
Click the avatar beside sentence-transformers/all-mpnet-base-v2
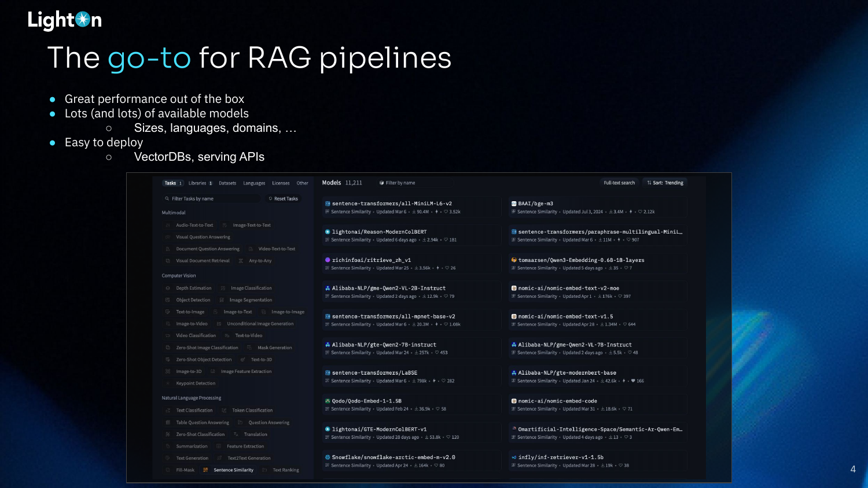(328, 316)
